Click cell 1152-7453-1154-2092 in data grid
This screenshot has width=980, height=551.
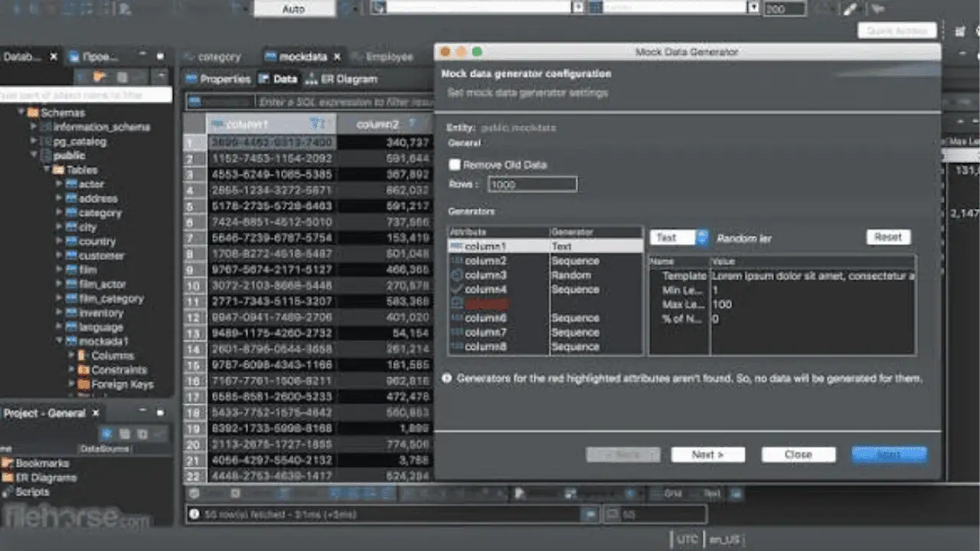tap(272, 158)
